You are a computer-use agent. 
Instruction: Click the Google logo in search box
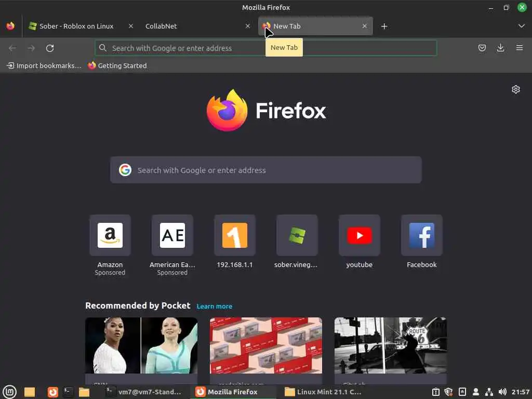click(125, 170)
